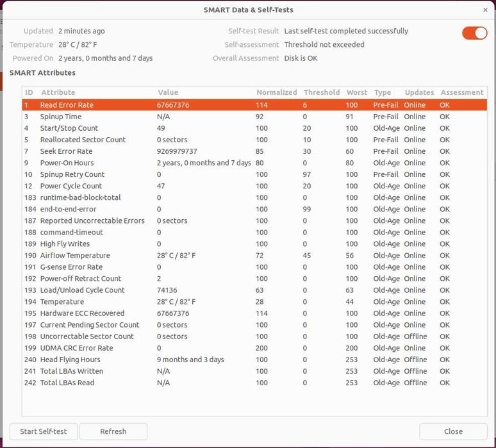Select the Spinup Time attribute row
Screen dimensions: 496x448
(x=254, y=117)
